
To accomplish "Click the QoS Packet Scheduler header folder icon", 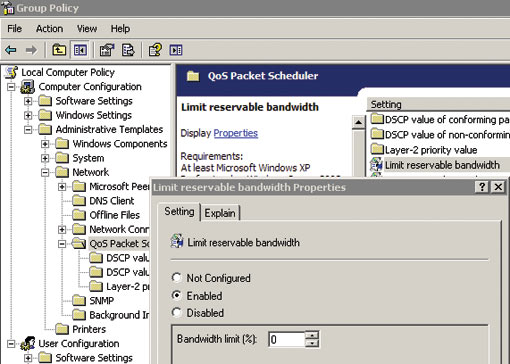I will coord(193,76).
